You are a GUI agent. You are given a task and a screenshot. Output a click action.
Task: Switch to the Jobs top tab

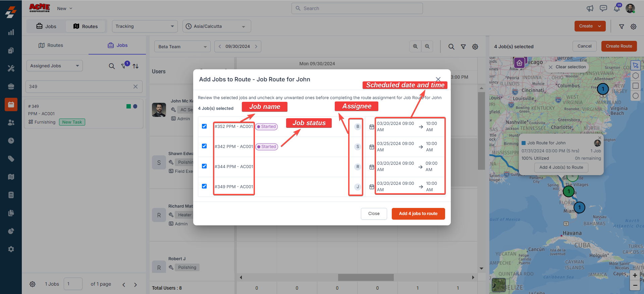(46, 26)
